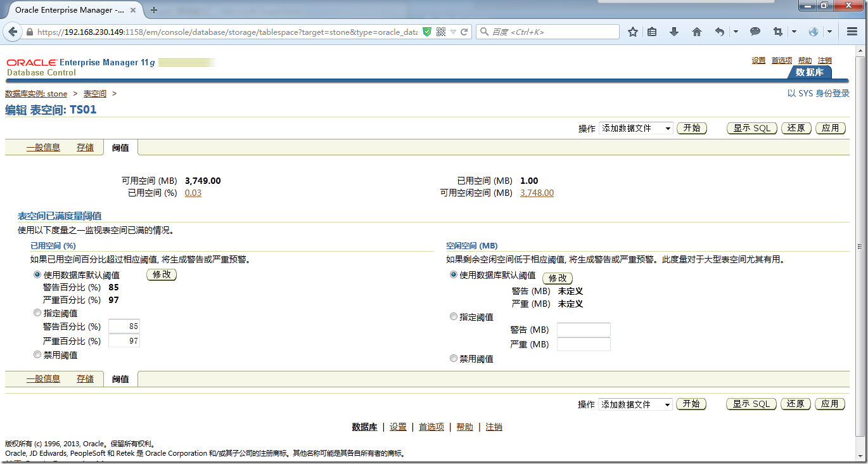Open the 设置 link in the header
868x464 pixels.
pyautogui.click(x=758, y=60)
